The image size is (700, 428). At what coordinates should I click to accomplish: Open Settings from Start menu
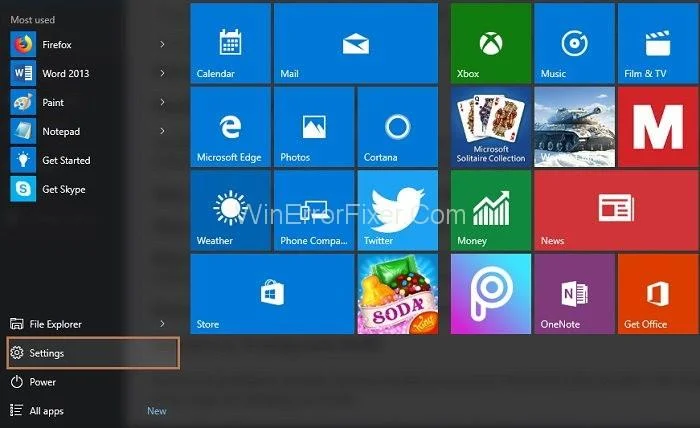[x=93, y=353]
